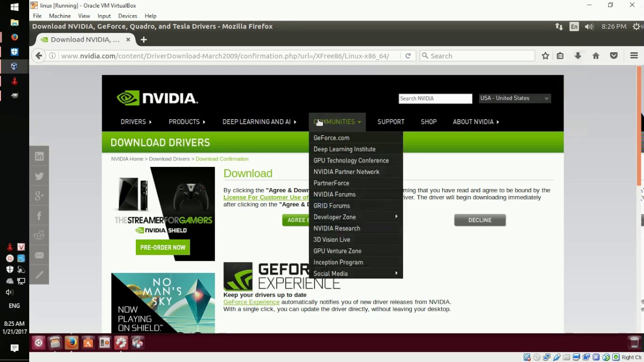Open the VirtualBox Machine menu

60,16
